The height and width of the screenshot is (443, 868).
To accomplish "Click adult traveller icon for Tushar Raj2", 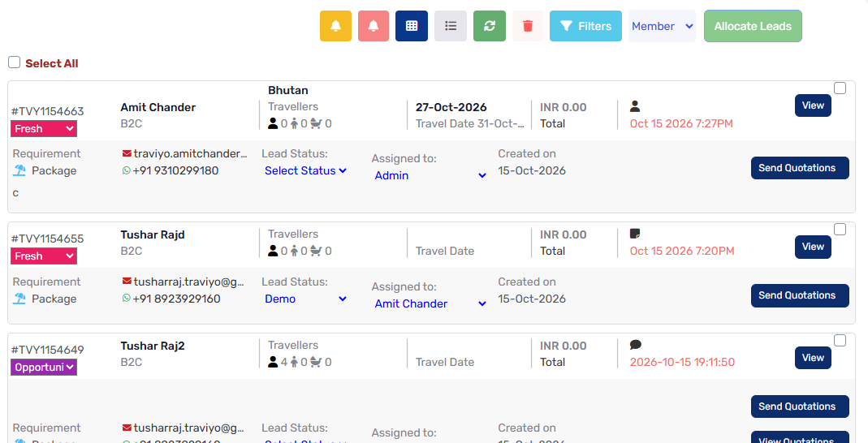I will tap(273, 362).
